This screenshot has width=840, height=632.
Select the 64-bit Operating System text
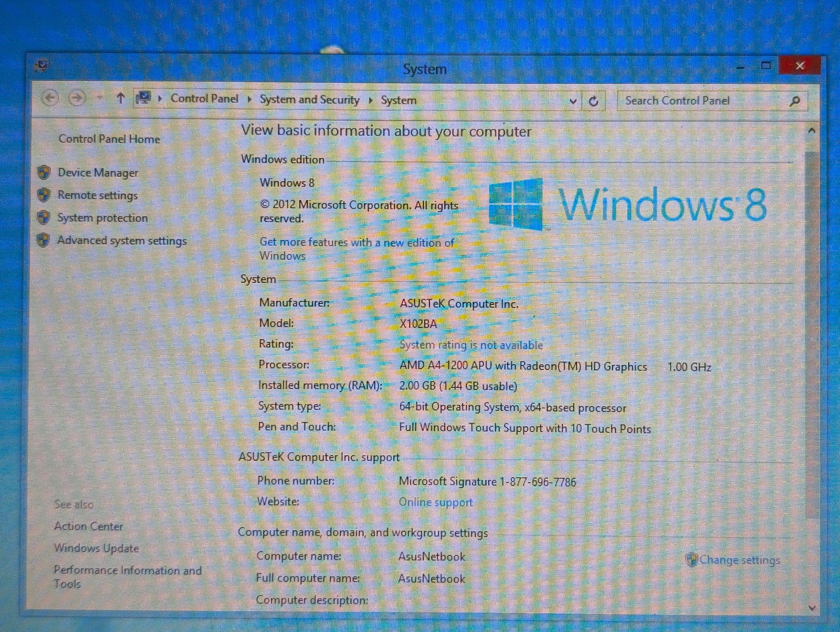click(x=512, y=407)
